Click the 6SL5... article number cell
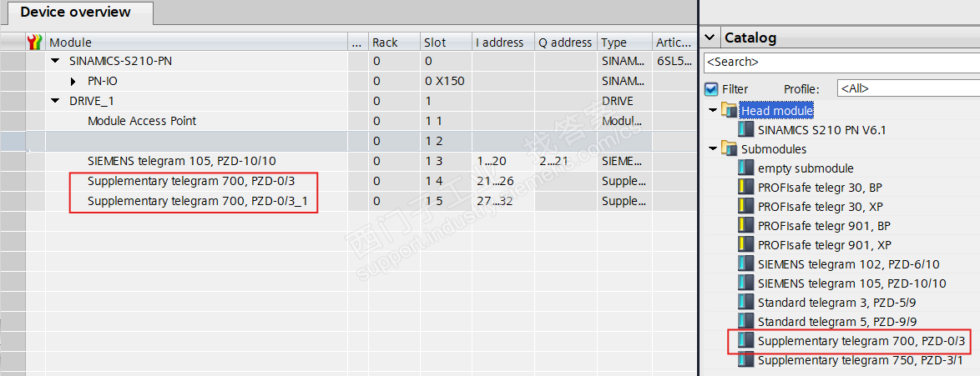The width and height of the screenshot is (980, 376). click(x=674, y=61)
